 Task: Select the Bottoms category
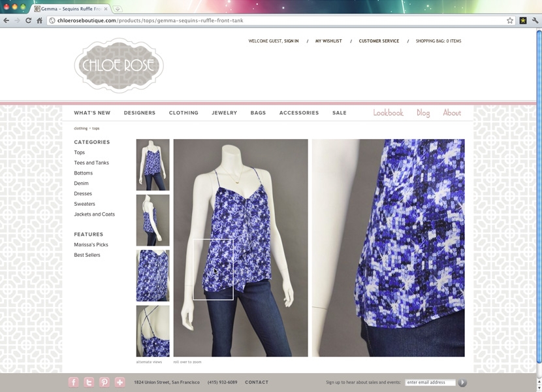[x=84, y=173]
